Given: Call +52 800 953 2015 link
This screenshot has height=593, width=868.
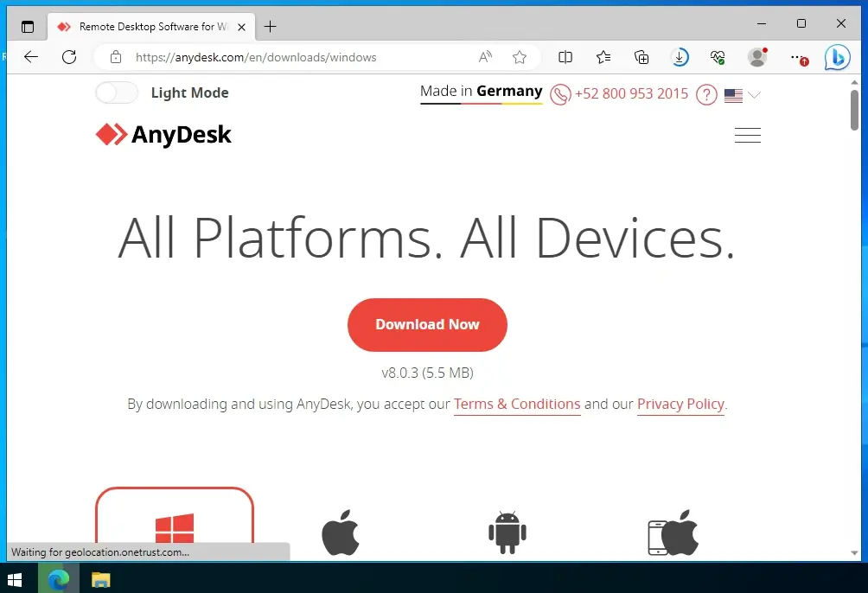Looking at the screenshot, I should click(x=631, y=93).
